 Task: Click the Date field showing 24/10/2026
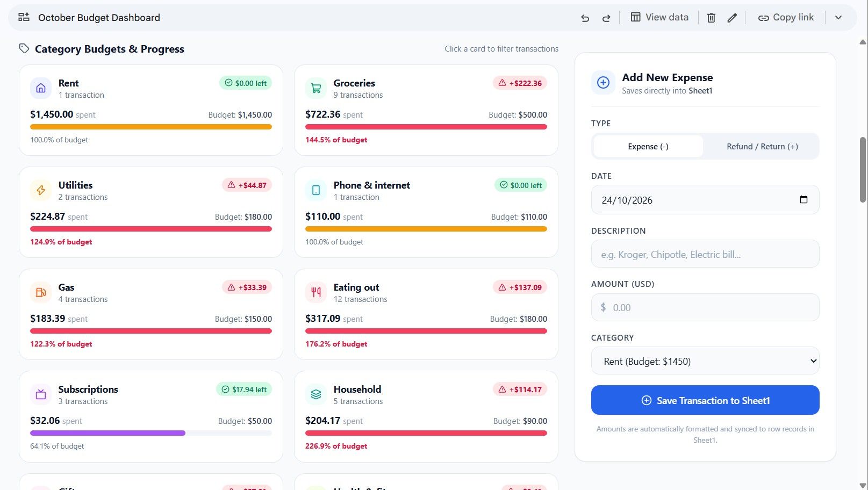705,200
